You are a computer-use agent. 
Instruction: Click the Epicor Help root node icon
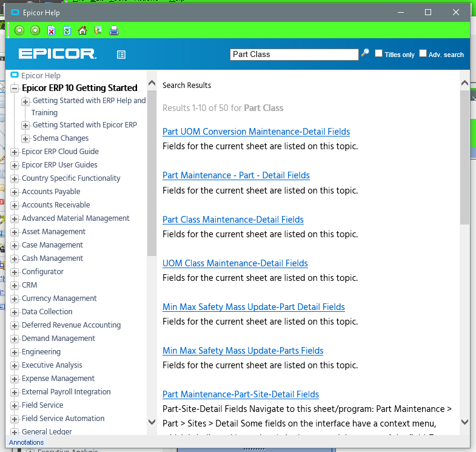click(x=15, y=75)
